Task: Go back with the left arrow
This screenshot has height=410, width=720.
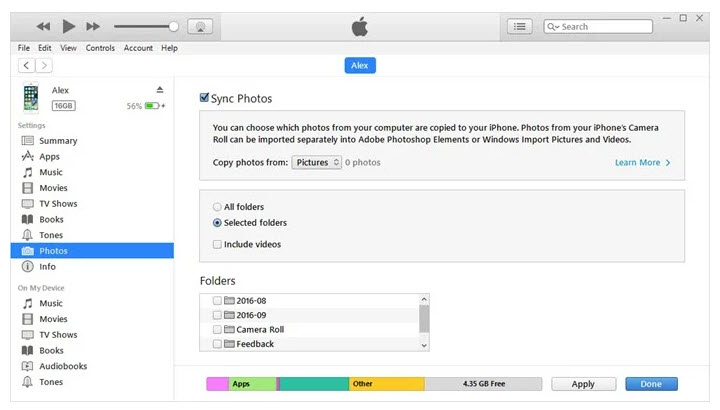Action: (x=27, y=65)
